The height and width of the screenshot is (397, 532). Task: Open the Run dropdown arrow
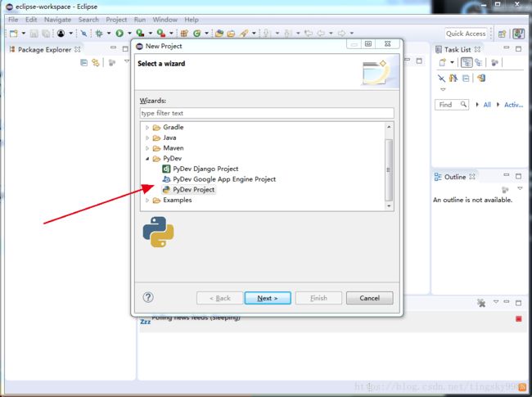(129, 34)
